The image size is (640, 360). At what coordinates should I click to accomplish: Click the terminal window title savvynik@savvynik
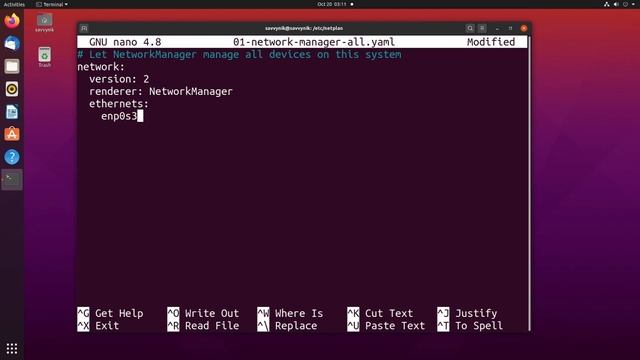[x=304, y=28]
